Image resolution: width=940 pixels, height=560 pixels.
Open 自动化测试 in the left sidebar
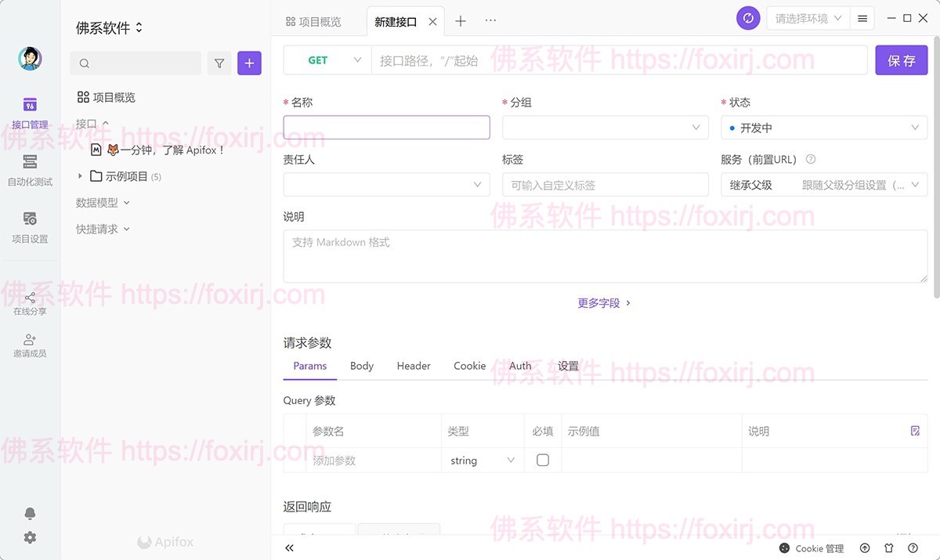pos(30,170)
